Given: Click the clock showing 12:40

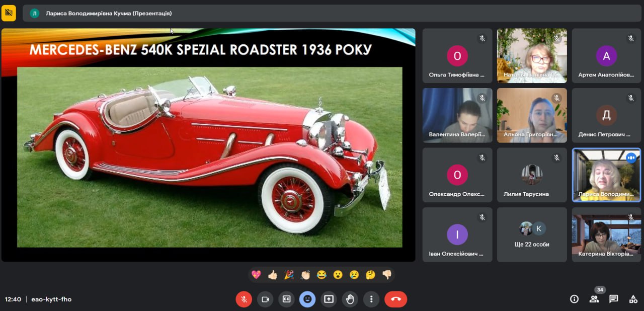Looking at the screenshot, I should 13,299.
